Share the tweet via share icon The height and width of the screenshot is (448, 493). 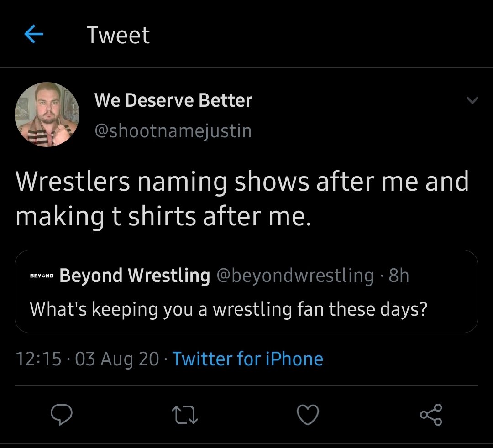tap(431, 415)
